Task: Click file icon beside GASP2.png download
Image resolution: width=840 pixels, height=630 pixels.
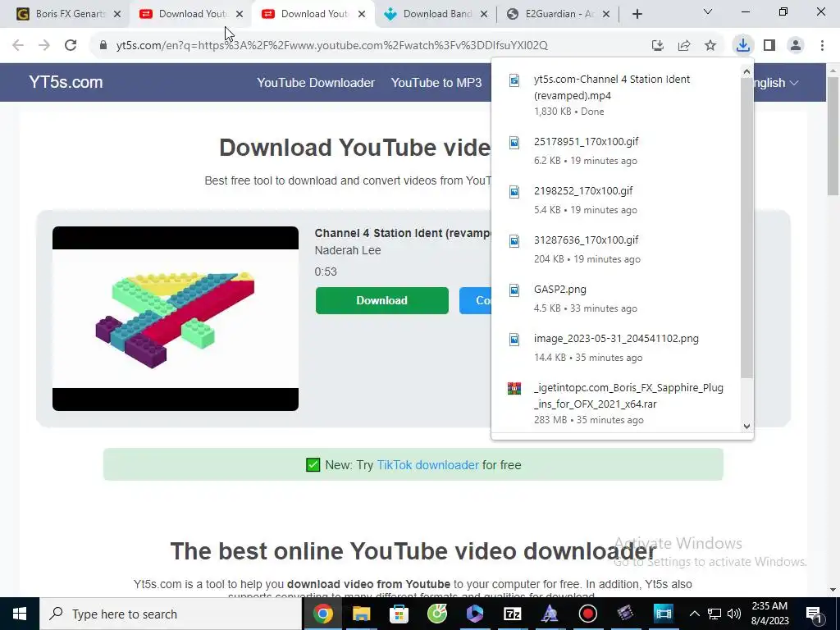Action: click(x=514, y=290)
